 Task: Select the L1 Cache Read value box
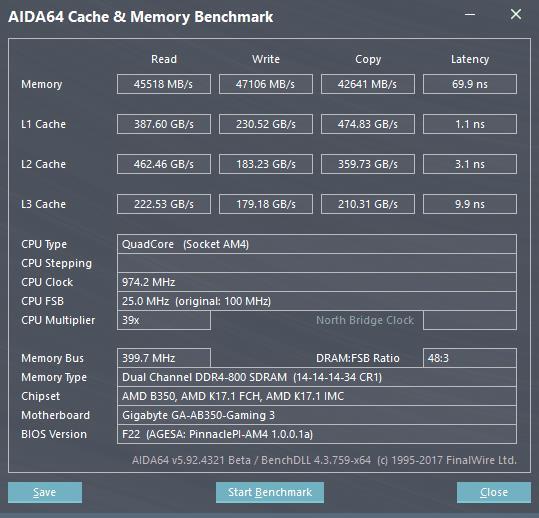[164, 124]
